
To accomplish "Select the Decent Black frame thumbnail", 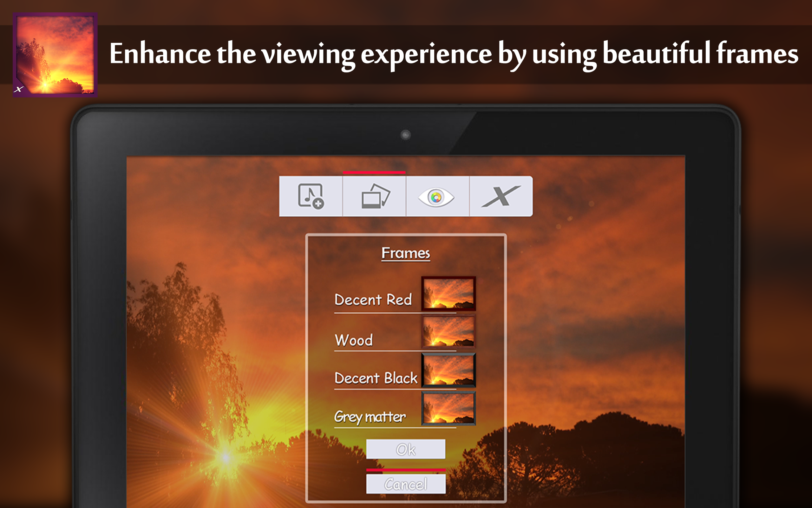I will (449, 370).
